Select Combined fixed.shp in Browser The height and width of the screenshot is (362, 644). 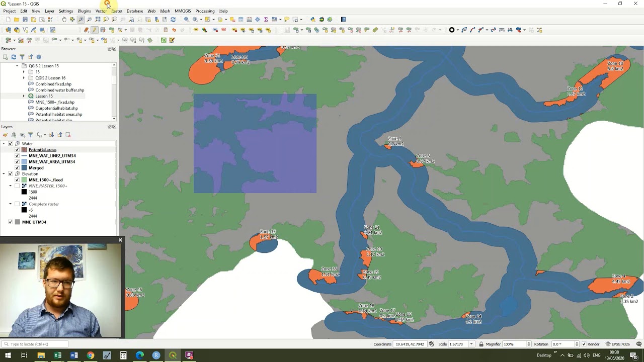click(53, 84)
